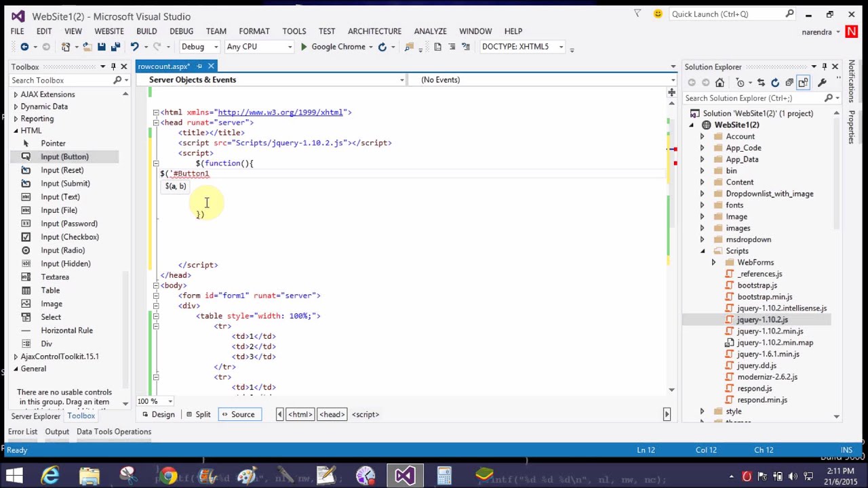
Task: Open Calculator from taskbar
Action: [x=444, y=476]
